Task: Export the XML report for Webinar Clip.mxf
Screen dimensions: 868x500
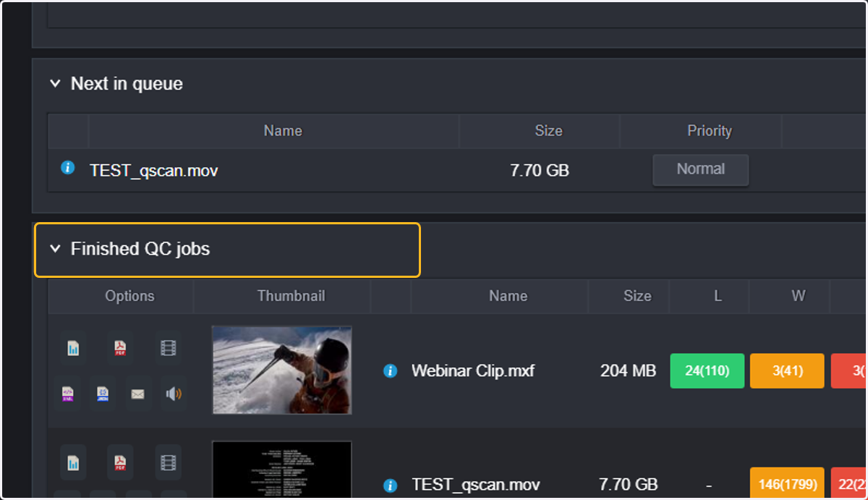Action: (x=68, y=394)
